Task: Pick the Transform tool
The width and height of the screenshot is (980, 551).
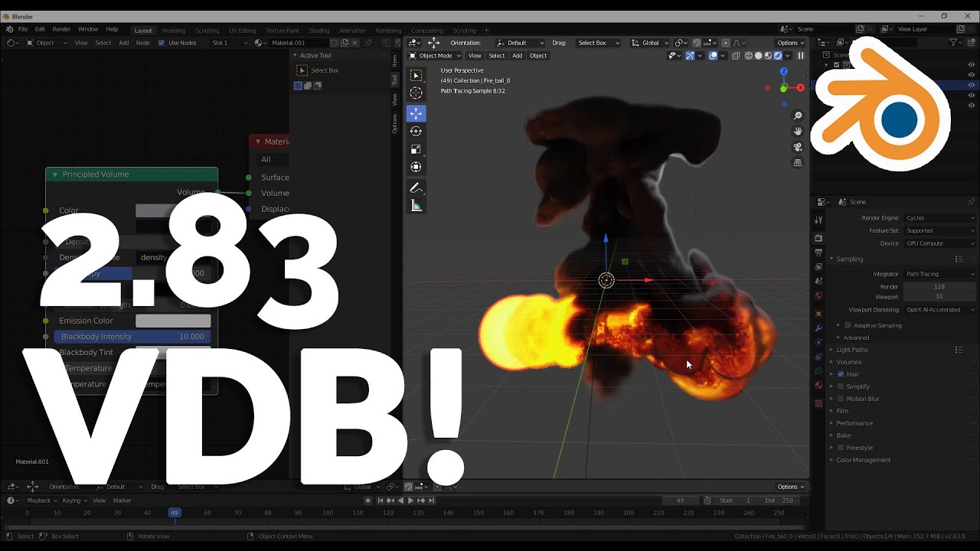Action: click(416, 167)
